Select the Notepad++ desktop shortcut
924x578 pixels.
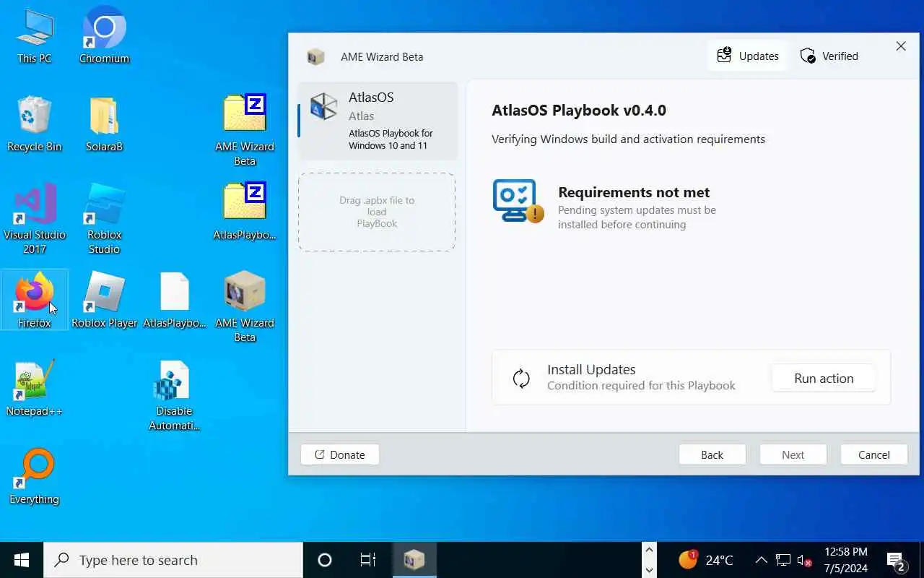[x=35, y=388]
